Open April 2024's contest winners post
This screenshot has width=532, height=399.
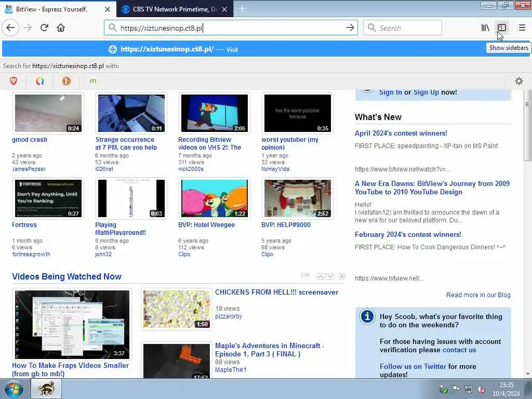[401, 133]
